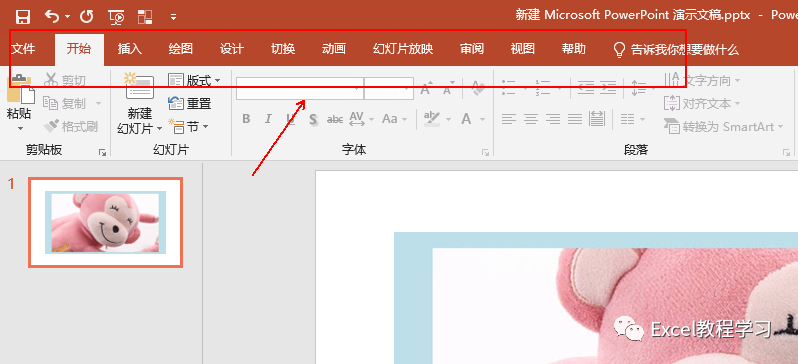Click the Redo/Repeat icon
The image size is (798, 364).
(x=87, y=17)
